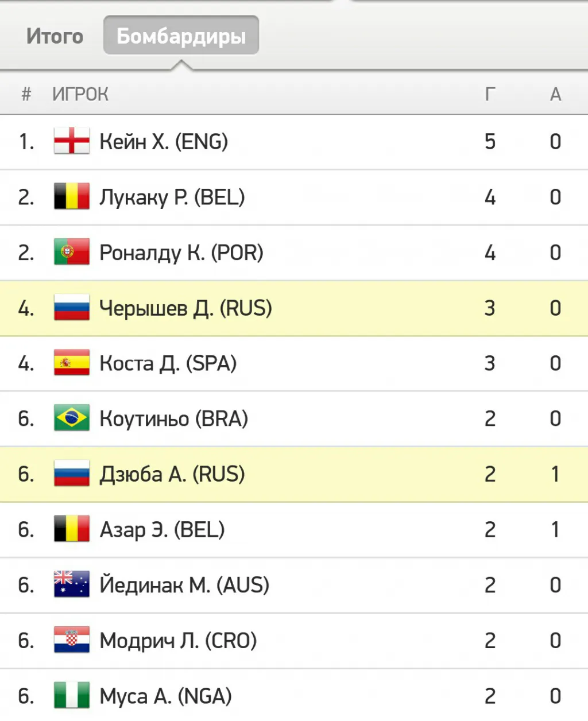Click the England flag icon
This screenshot has height=721, width=588.
[72, 141]
